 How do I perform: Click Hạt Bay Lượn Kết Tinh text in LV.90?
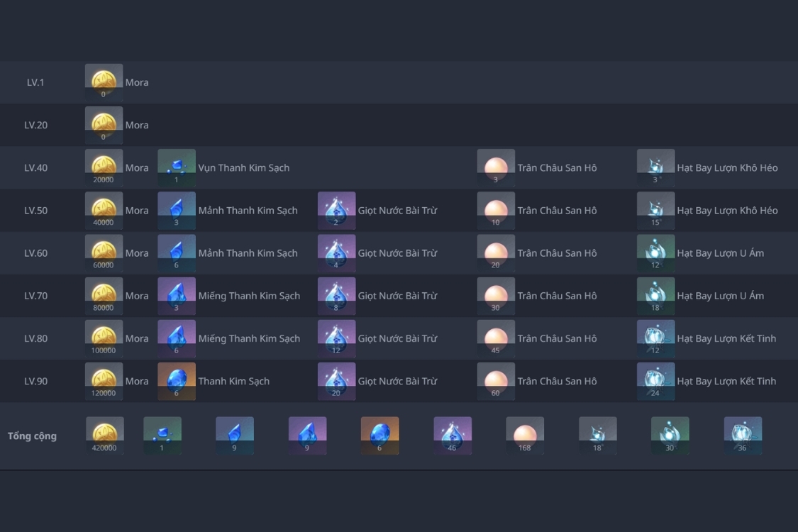[x=726, y=382]
